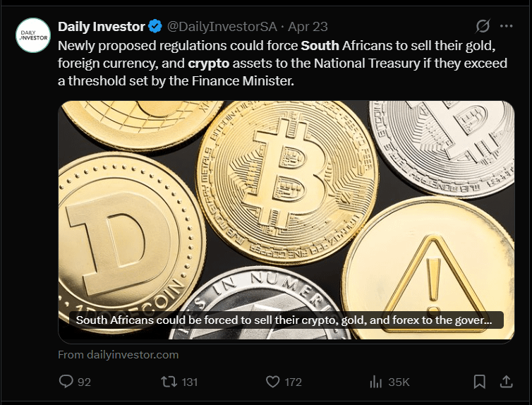Click the tweet text about proposed regulations
This screenshot has height=405, width=532.
(x=282, y=64)
